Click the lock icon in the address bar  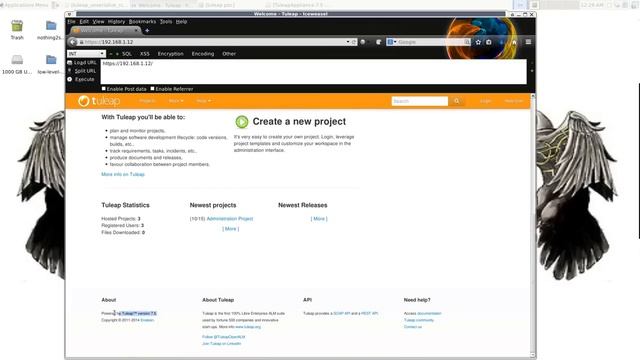pos(82,42)
